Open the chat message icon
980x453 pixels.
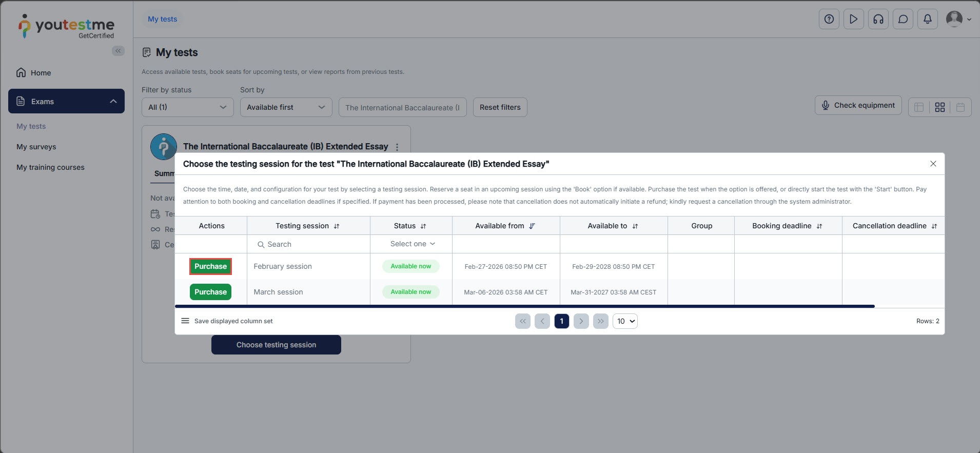[903, 19]
